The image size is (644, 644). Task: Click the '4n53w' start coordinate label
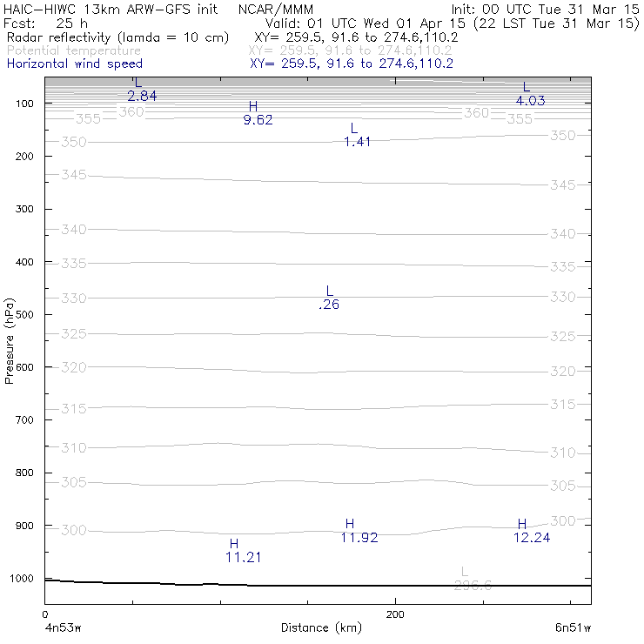pos(64,627)
